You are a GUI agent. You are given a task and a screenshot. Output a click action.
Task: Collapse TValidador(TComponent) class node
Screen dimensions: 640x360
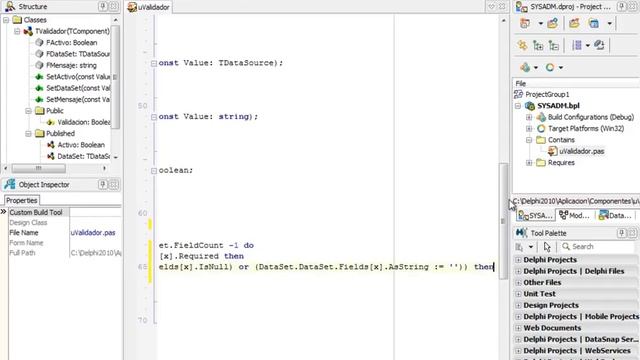click(x=17, y=31)
